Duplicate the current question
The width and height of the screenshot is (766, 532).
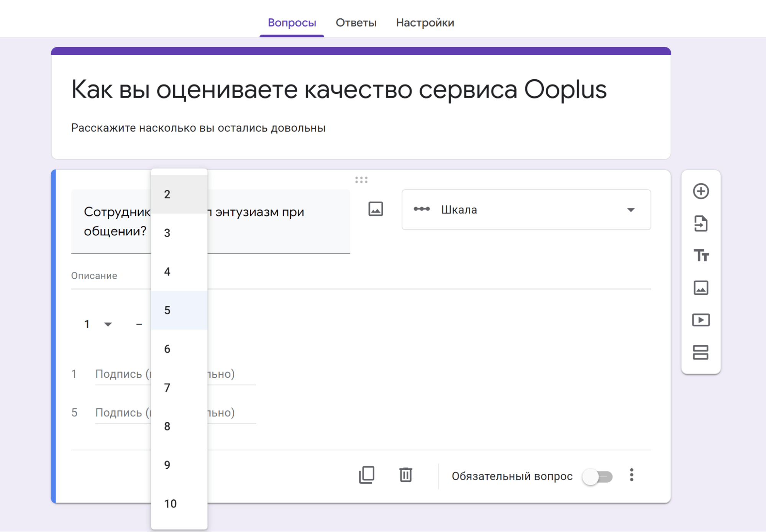coord(367,475)
